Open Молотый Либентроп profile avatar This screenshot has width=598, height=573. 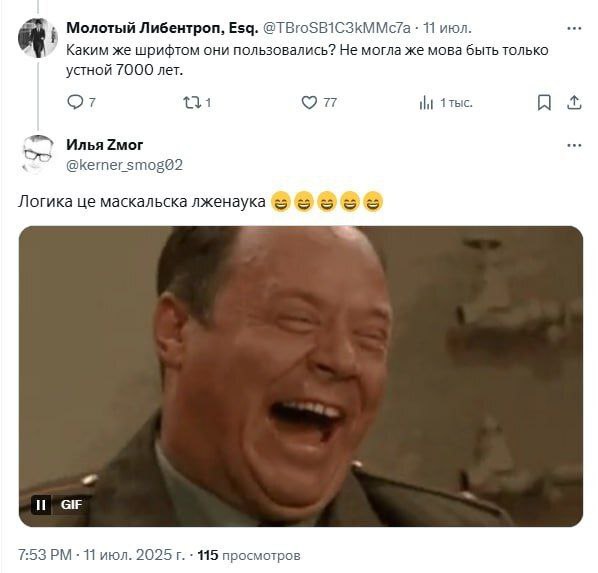point(37,38)
